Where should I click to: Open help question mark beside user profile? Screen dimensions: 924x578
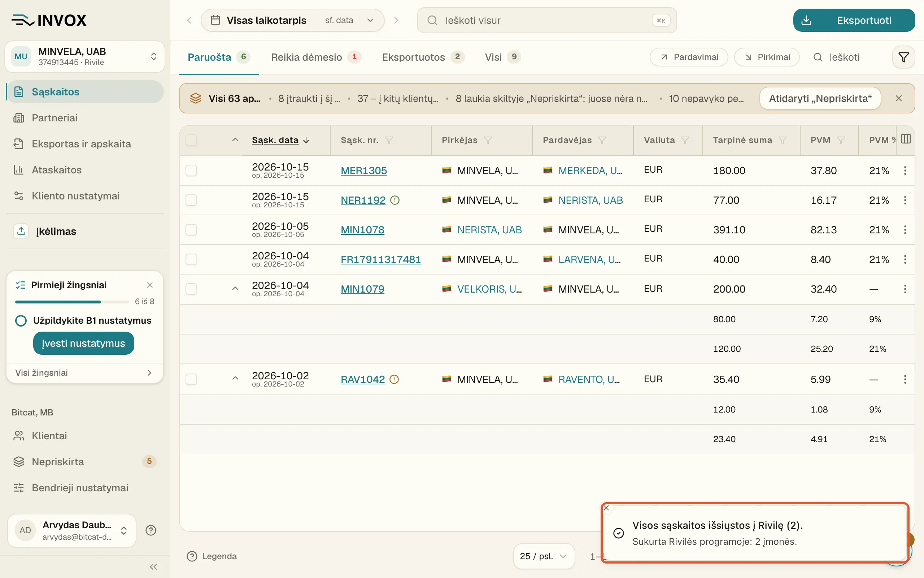coord(151,530)
